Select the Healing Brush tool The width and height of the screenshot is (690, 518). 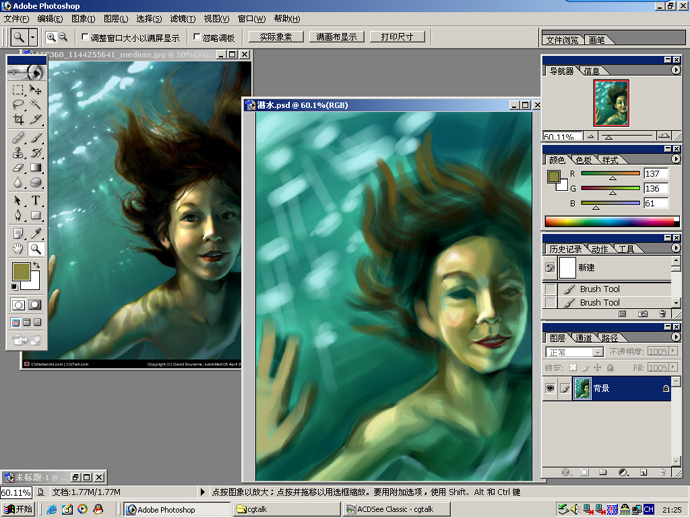pyautogui.click(x=18, y=138)
